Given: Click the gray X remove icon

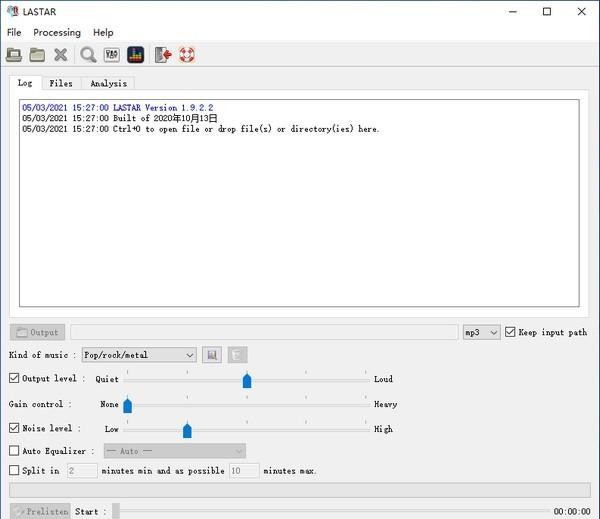Looking at the screenshot, I should (x=60, y=55).
